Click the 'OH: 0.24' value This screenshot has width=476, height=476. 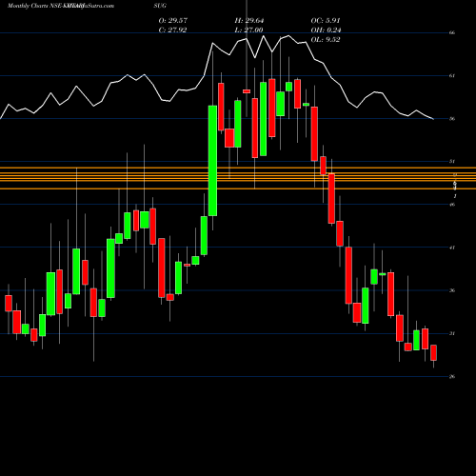click(x=326, y=30)
